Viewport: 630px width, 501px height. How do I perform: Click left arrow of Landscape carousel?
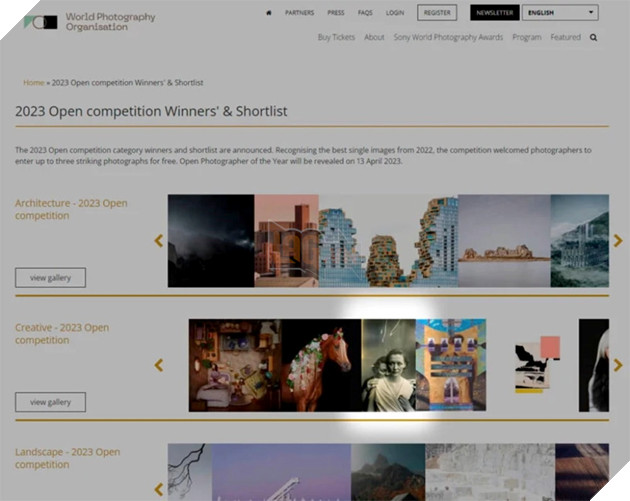[x=158, y=489]
